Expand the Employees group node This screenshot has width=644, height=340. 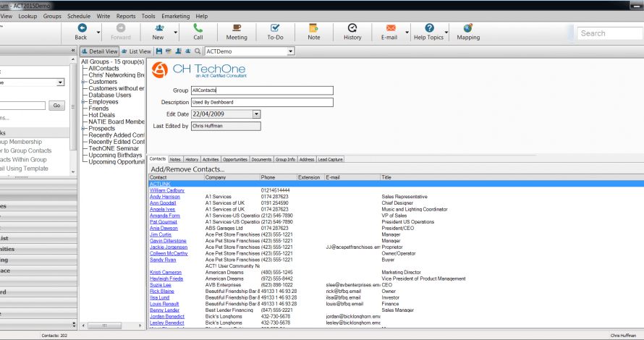[83, 102]
